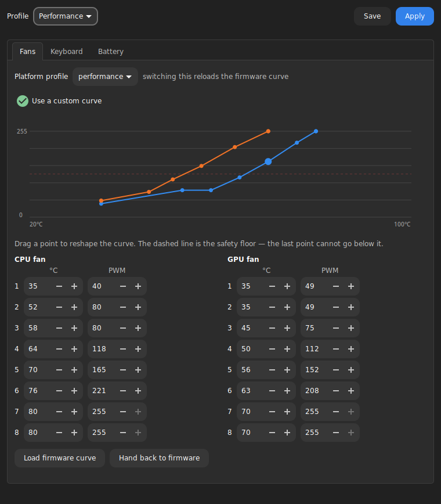
Task: Increase GPU fan point 6 temperature
Action: 287,391
